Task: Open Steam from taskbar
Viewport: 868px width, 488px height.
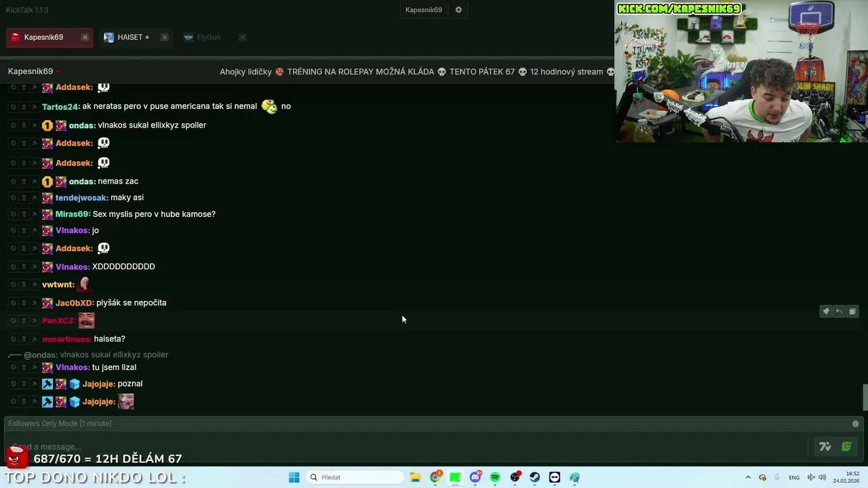Action: (x=535, y=477)
